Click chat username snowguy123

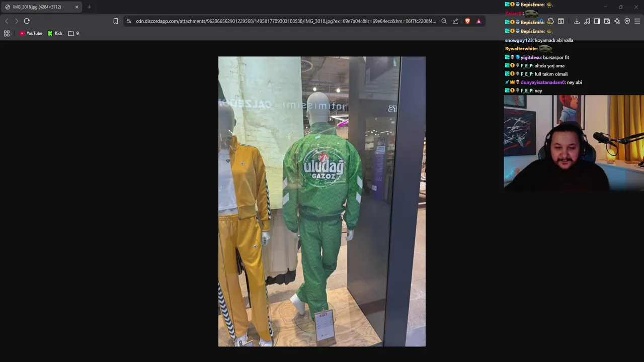pos(518,40)
